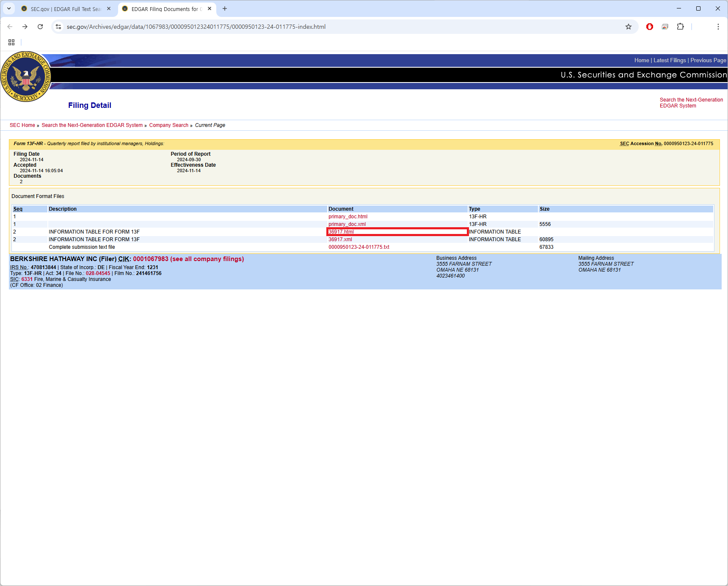Click Company Search breadcrumb
Image resolution: width=728 pixels, height=586 pixels.
click(x=169, y=125)
